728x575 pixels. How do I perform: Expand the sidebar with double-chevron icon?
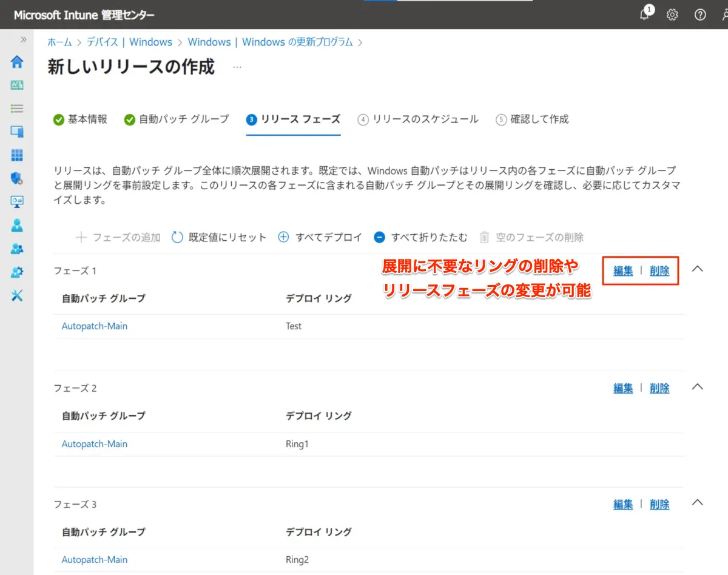[x=24, y=39]
